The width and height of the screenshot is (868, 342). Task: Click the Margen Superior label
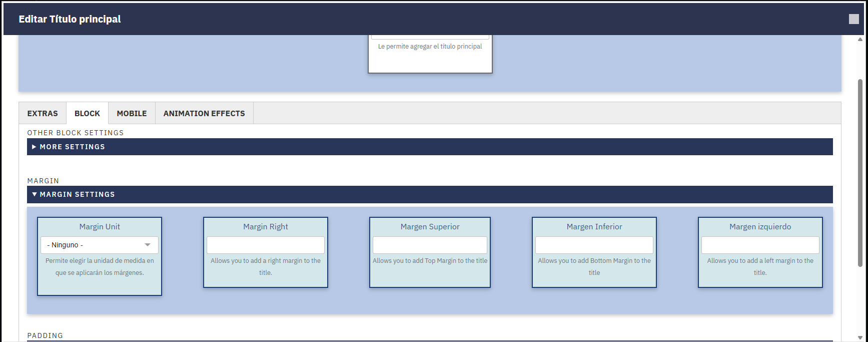click(430, 227)
